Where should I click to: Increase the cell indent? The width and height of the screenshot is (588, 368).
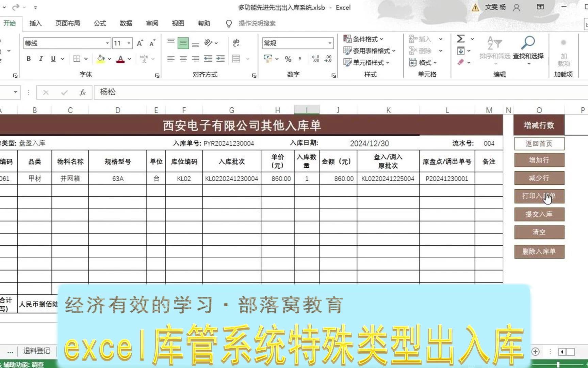tap(220, 59)
